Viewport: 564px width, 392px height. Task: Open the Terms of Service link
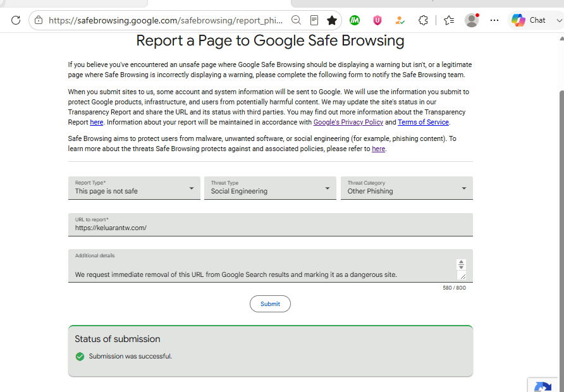click(423, 122)
